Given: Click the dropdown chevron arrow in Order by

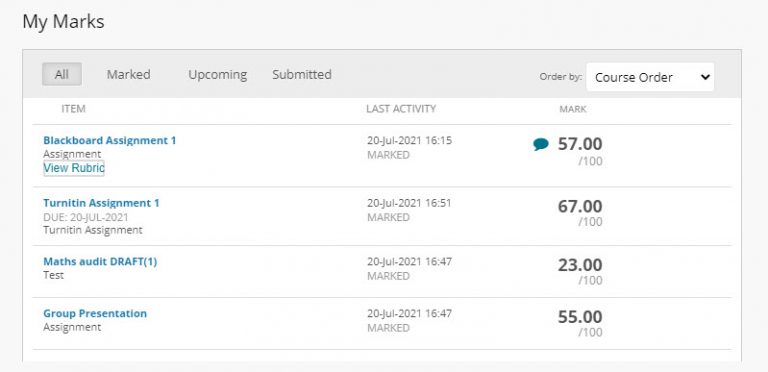Looking at the screenshot, I should coord(705,77).
